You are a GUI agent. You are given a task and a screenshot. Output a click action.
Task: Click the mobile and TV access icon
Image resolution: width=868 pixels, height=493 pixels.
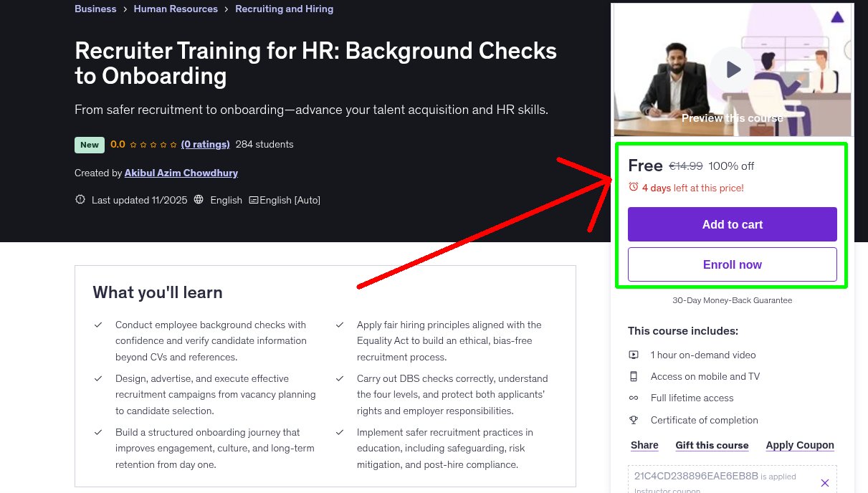pyautogui.click(x=634, y=376)
